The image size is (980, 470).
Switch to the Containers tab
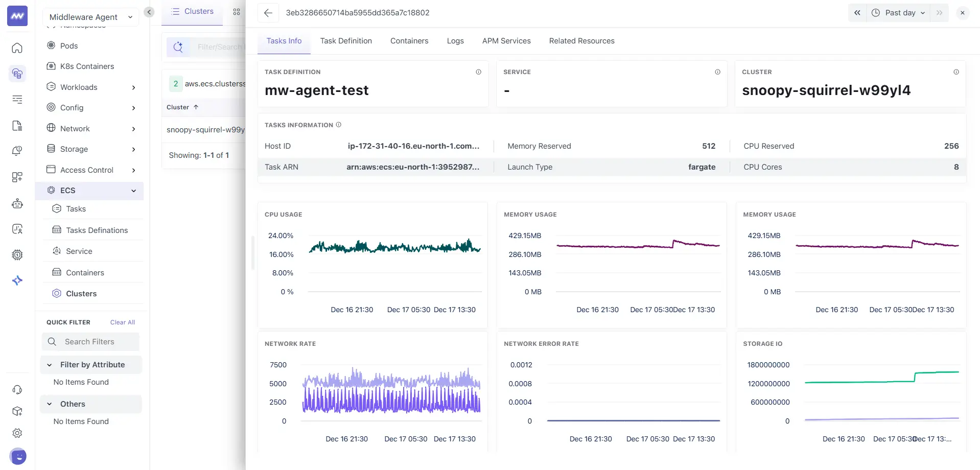click(x=409, y=41)
